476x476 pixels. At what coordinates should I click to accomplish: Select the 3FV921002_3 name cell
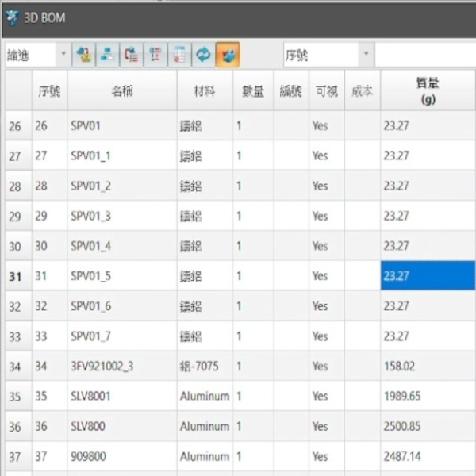[122, 366]
